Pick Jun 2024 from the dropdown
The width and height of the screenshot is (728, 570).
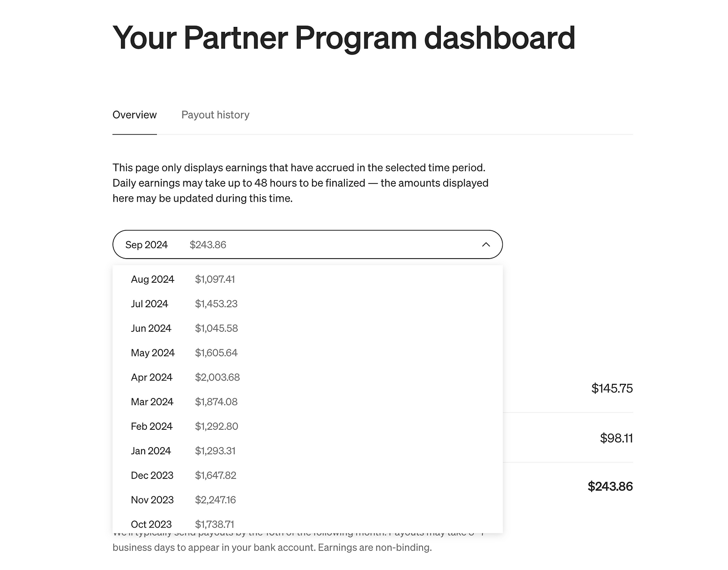[182, 328]
